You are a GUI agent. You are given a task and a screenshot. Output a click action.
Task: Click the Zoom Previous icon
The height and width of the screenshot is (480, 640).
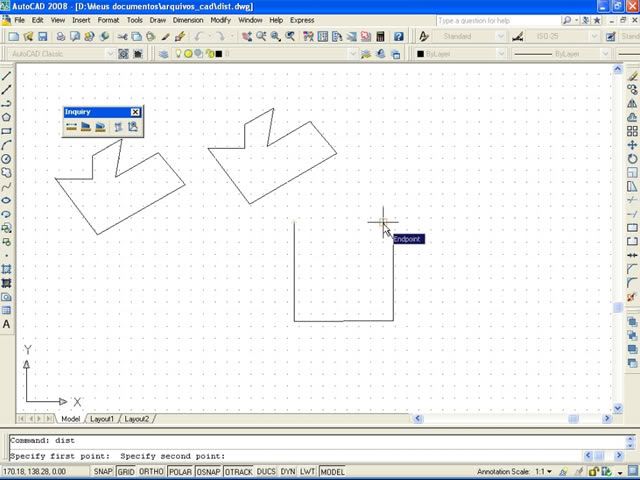290,36
